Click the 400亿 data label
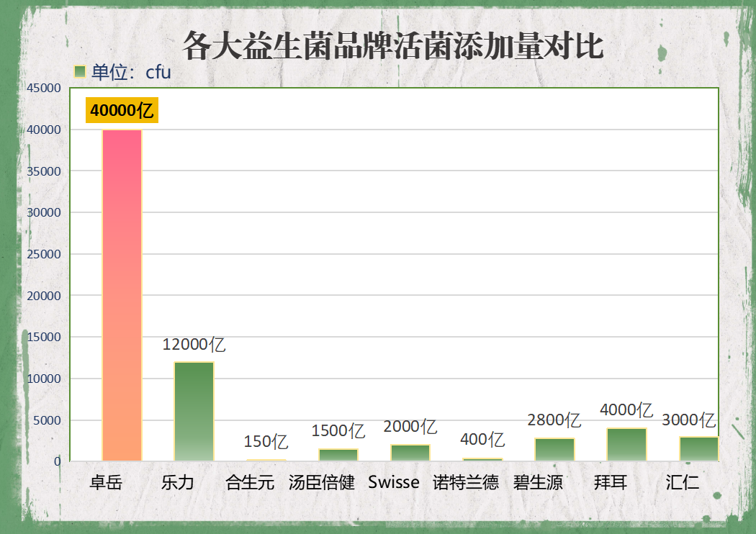The image size is (756, 534). coord(482,439)
